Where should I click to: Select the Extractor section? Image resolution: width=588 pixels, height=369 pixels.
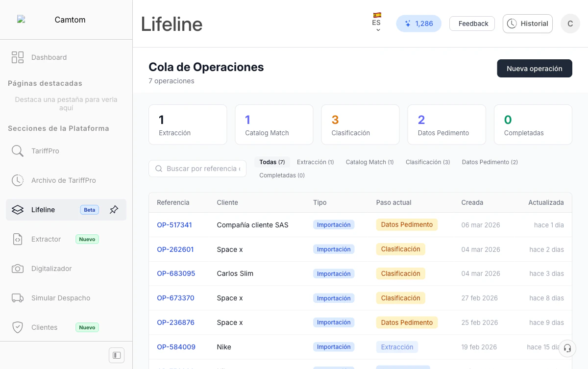(x=46, y=239)
